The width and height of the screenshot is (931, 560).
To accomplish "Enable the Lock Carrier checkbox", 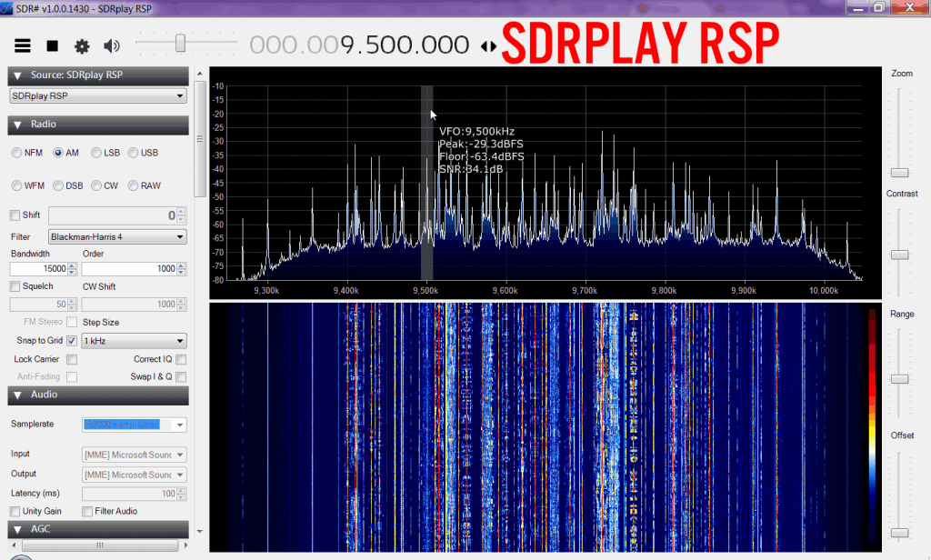I will 72,359.
